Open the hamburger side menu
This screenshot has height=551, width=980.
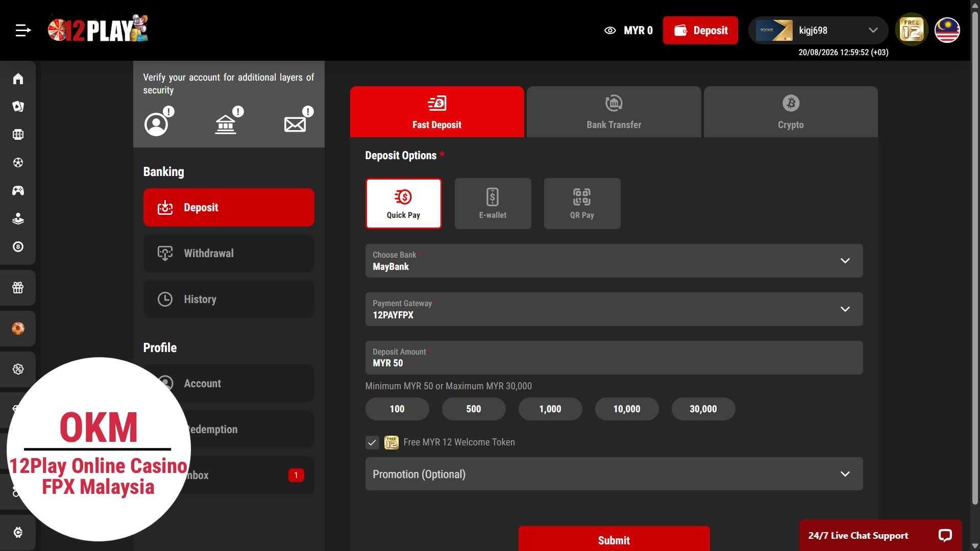pyautogui.click(x=23, y=31)
